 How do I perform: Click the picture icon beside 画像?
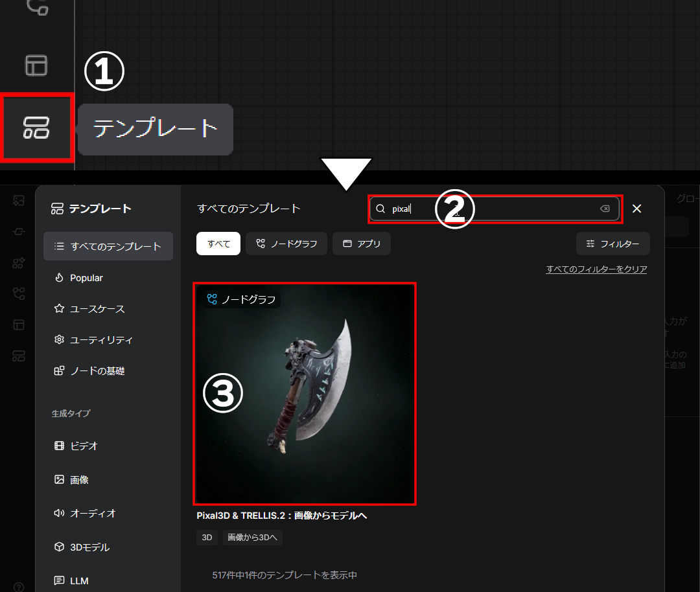pyautogui.click(x=59, y=479)
